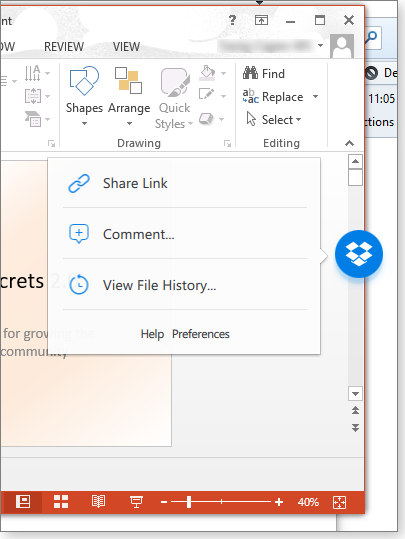This screenshot has height=539, width=405.
Task: Click the Shape Fill paint bucket icon
Action: coord(207,73)
